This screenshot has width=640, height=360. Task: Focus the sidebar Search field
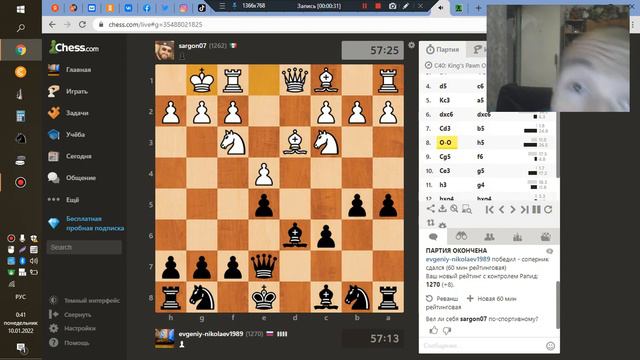[x=84, y=247]
